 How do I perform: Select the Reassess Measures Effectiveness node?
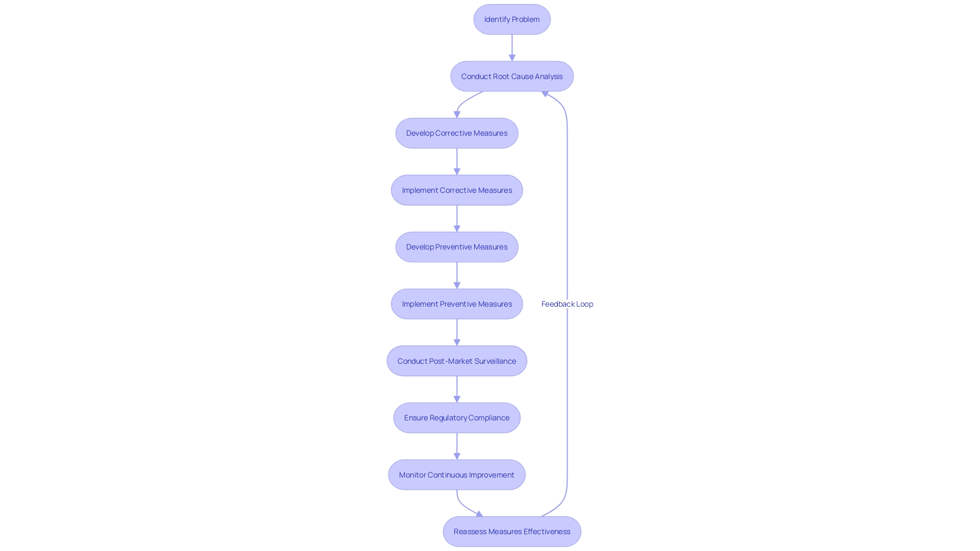[x=511, y=532]
